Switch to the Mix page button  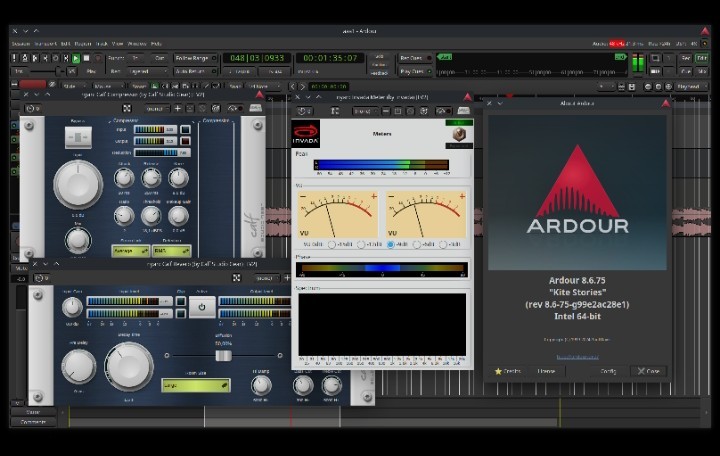click(702, 72)
